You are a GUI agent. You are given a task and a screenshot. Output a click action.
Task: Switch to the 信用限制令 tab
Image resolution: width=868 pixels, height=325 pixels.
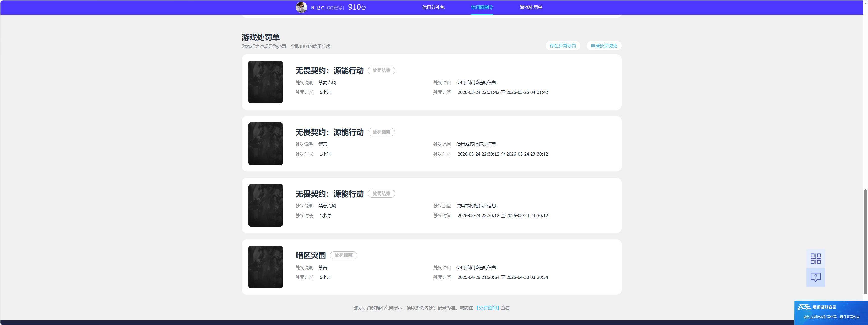point(482,7)
